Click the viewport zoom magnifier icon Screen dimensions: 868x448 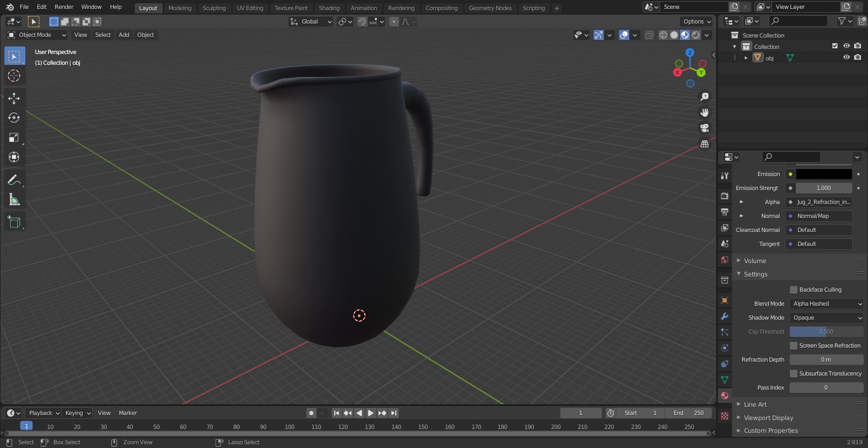click(704, 97)
